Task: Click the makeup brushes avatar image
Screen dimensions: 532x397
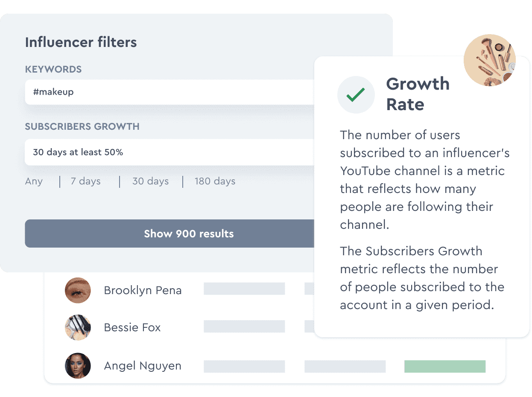Action: (x=489, y=60)
